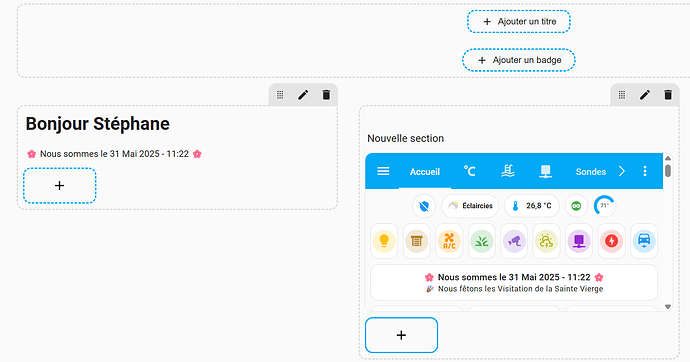Open the Sondes tab
The width and height of the screenshot is (690, 362).
(x=591, y=172)
